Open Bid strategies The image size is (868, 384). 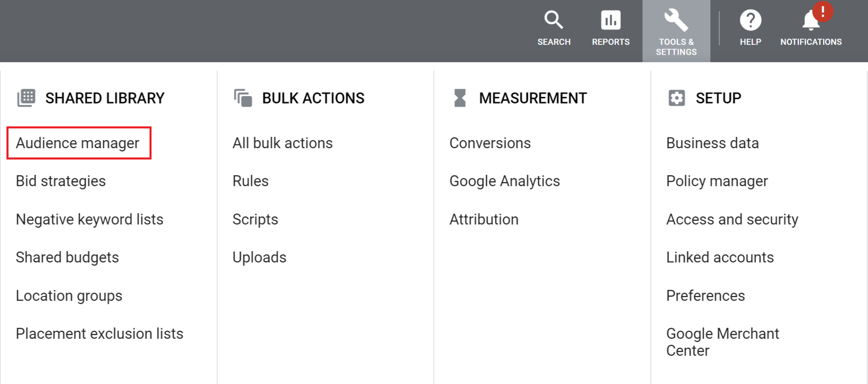(x=60, y=181)
